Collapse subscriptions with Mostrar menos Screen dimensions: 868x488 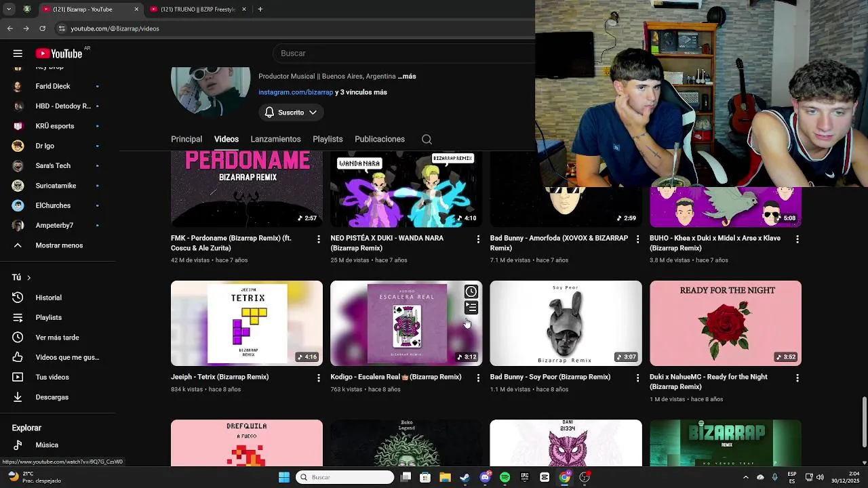coord(58,245)
